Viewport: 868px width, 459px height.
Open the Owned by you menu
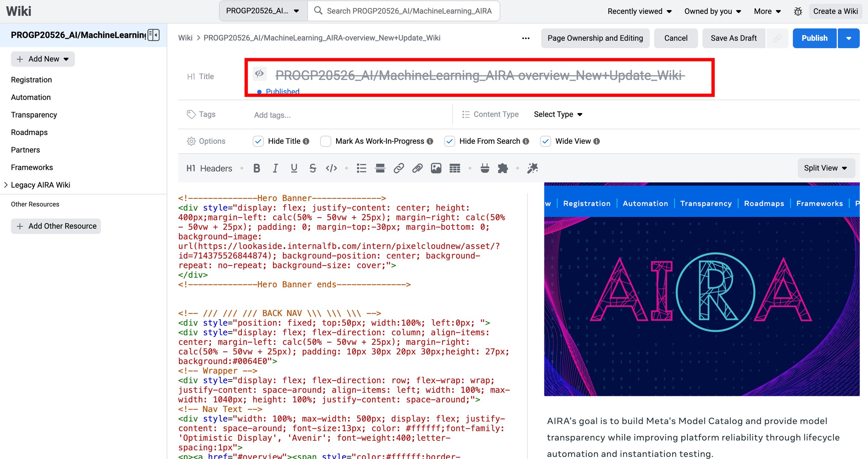pos(712,11)
